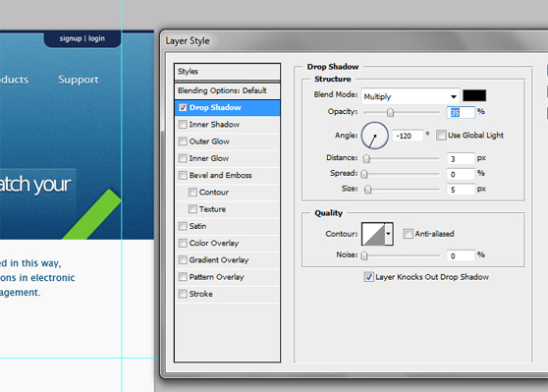The height and width of the screenshot is (392, 548).
Task: Uncheck Layer Knocks Out Drop Shadow
Action: pyautogui.click(x=368, y=277)
